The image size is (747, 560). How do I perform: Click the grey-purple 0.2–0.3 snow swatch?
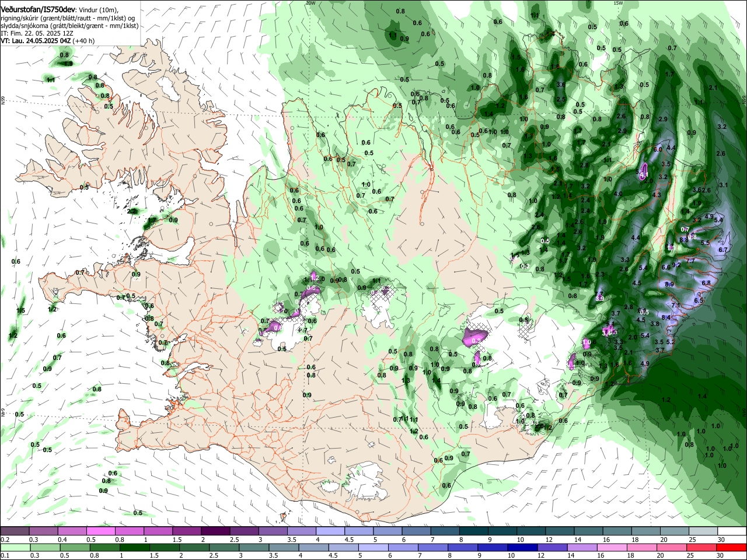pos(15,531)
